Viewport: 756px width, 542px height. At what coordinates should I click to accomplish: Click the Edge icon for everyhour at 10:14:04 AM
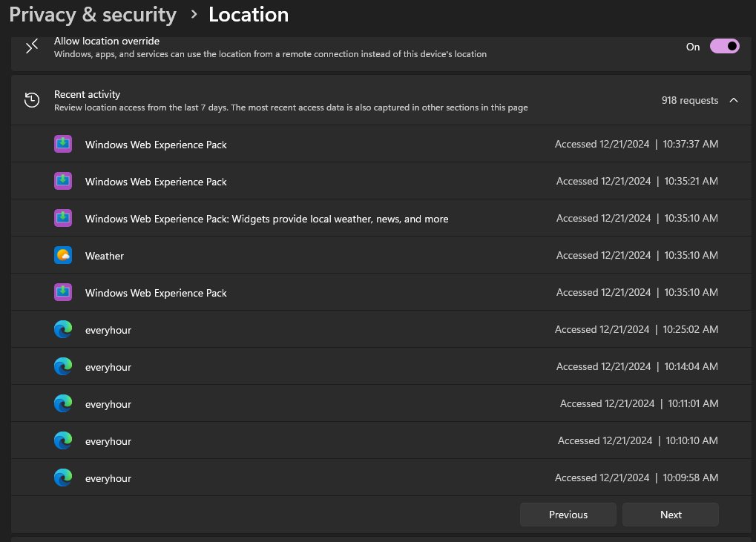click(63, 366)
